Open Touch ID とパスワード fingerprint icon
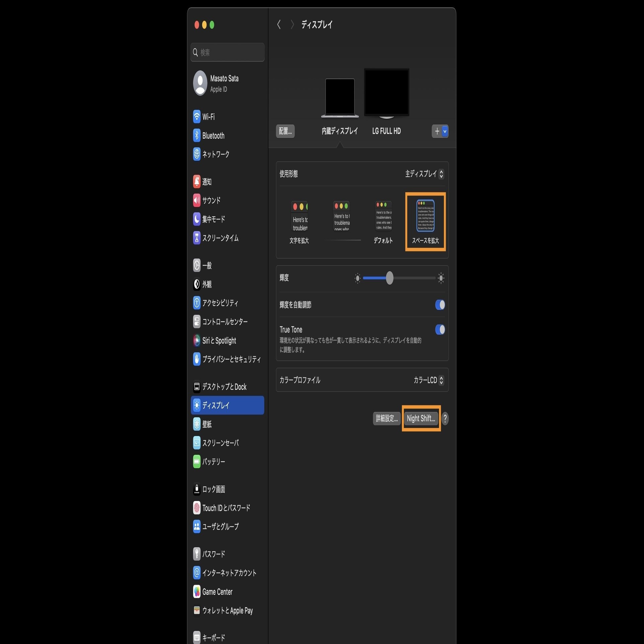Image resolution: width=644 pixels, height=644 pixels. pyautogui.click(x=197, y=508)
